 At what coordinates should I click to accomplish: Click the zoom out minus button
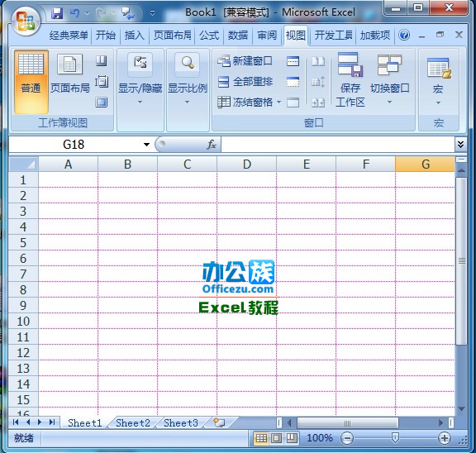(x=347, y=438)
